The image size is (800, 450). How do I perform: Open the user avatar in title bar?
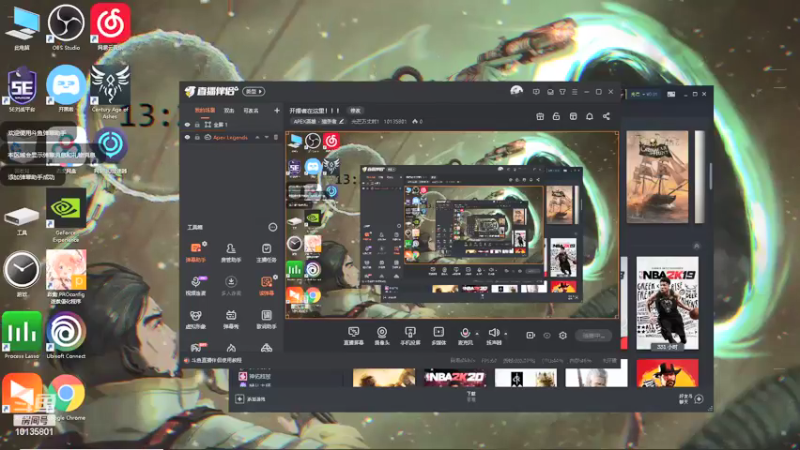click(516, 91)
